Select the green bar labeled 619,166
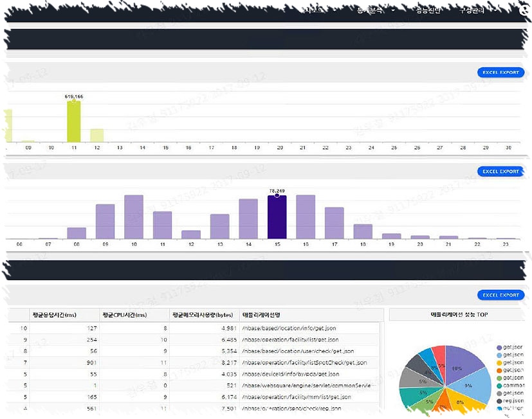 click(x=73, y=121)
